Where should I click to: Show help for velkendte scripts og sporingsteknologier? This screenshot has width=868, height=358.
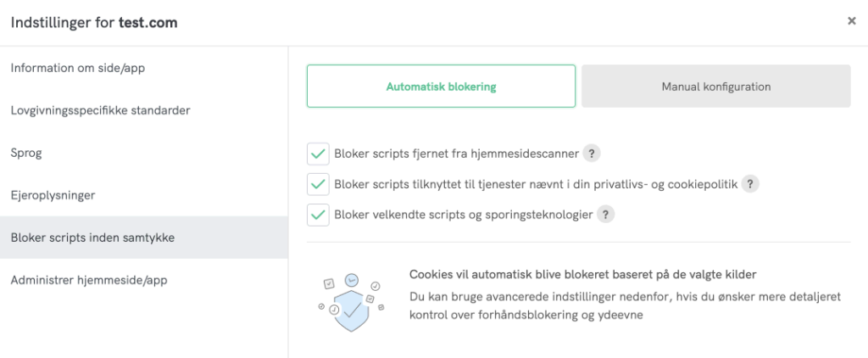point(605,215)
